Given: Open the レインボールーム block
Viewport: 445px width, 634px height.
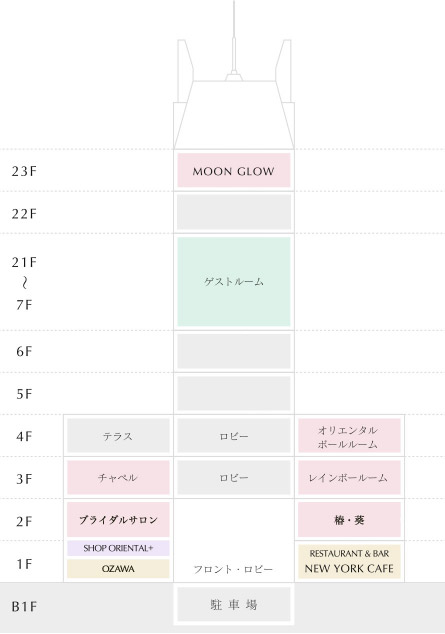Looking at the screenshot, I should [349, 478].
